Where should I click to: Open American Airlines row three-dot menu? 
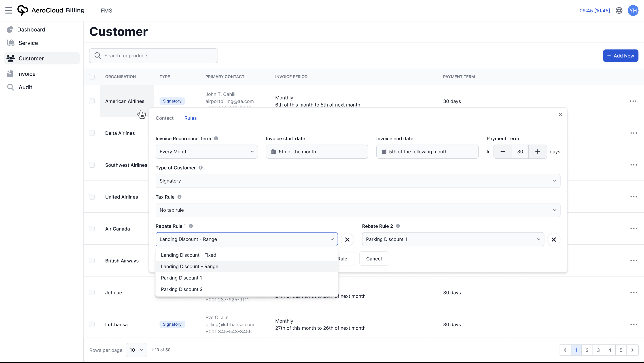633,101
